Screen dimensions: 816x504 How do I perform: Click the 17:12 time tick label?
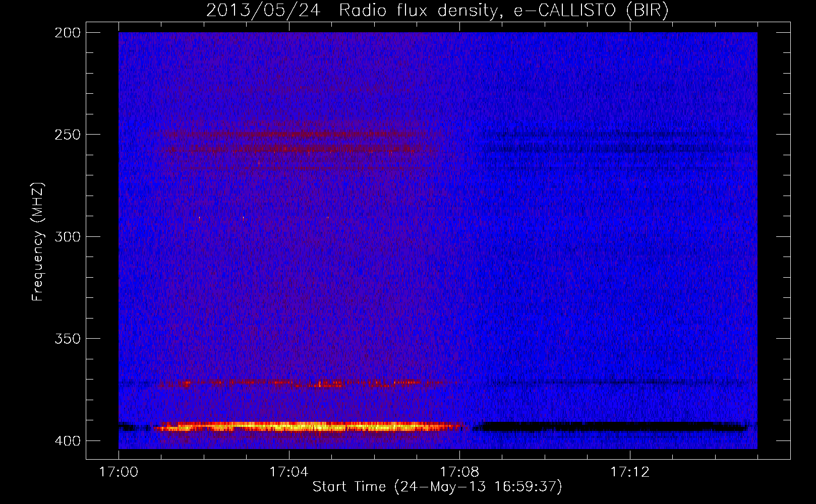(x=630, y=472)
